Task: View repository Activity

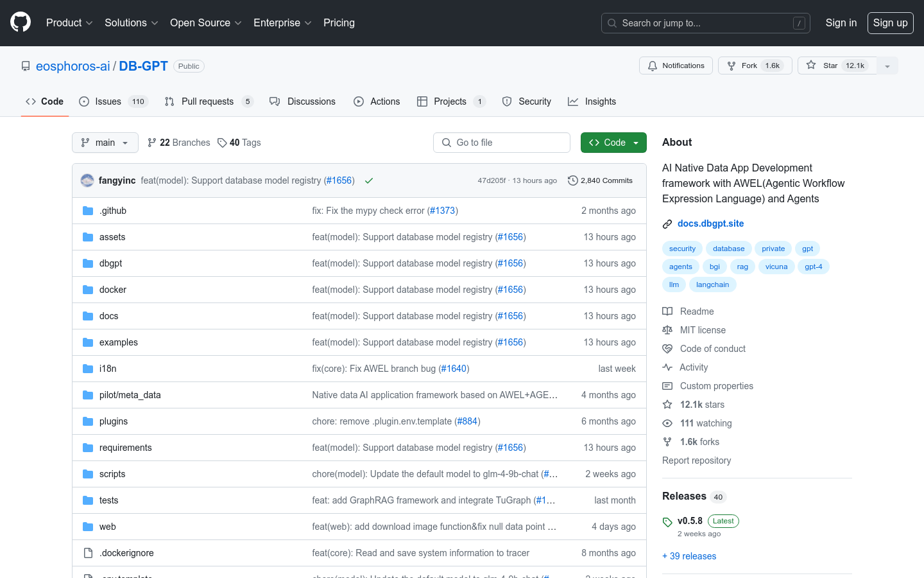Action: (685, 367)
